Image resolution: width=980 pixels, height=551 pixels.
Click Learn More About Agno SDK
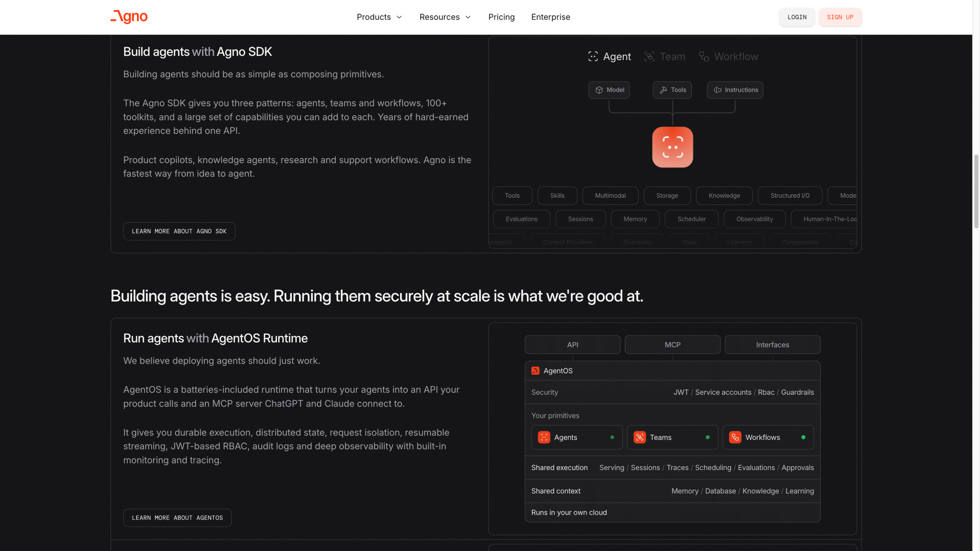point(179,232)
